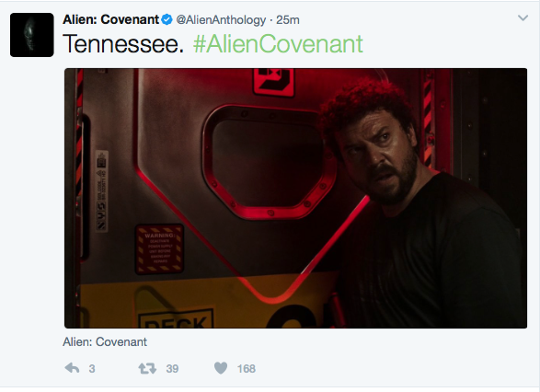The height and width of the screenshot is (392, 540).
Task: Click the reply arrow icon
Action: [72, 368]
